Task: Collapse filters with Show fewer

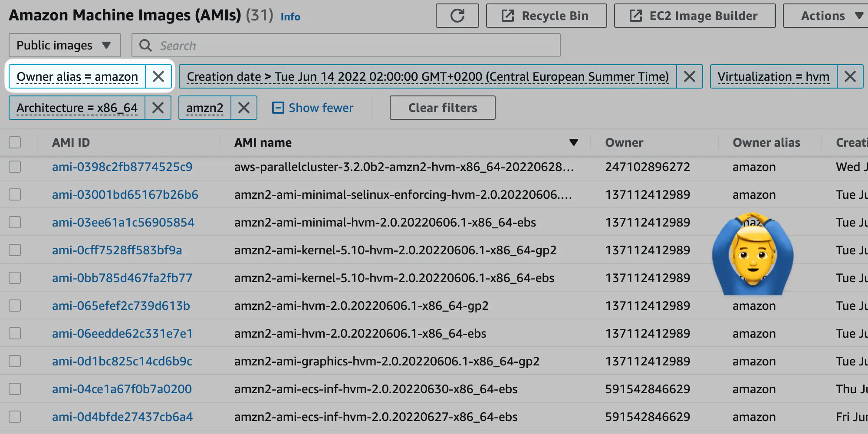Action: [x=313, y=108]
